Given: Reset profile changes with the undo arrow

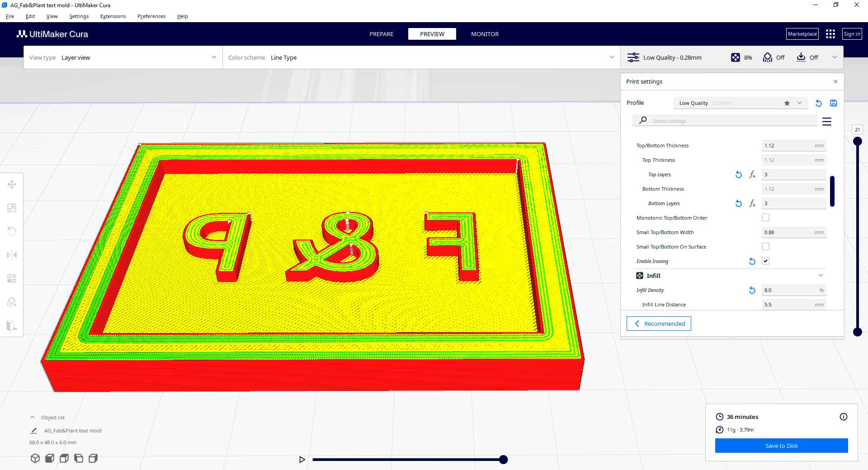Looking at the screenshot, I should tap(818, 103).
